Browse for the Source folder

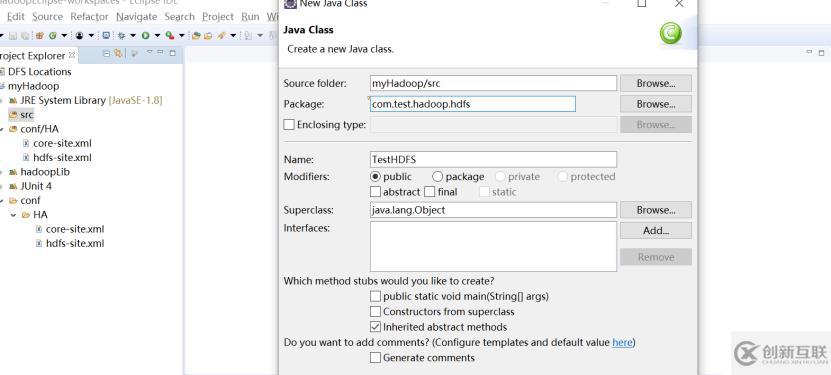pos(656,83)
